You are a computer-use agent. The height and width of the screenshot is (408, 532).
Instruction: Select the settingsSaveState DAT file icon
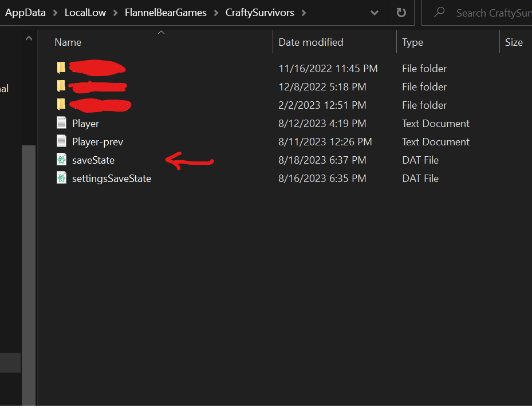pos(61,178)
